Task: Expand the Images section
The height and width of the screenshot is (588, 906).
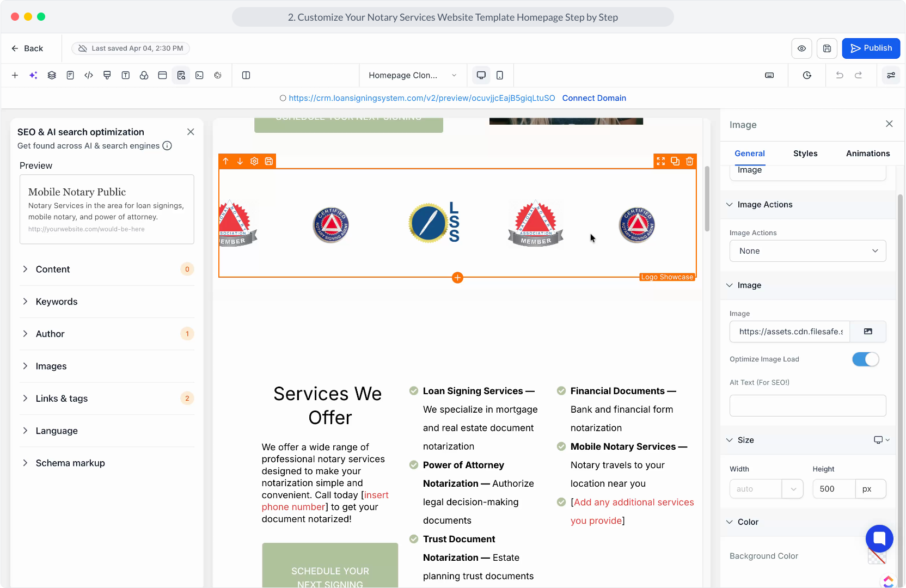Action: (x=107, y=366)
